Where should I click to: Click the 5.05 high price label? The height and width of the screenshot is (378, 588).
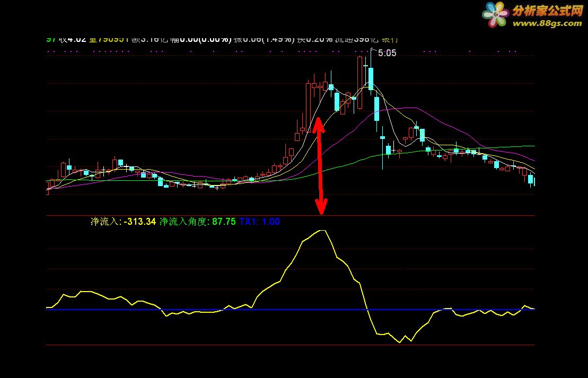[x=387, y=53]
